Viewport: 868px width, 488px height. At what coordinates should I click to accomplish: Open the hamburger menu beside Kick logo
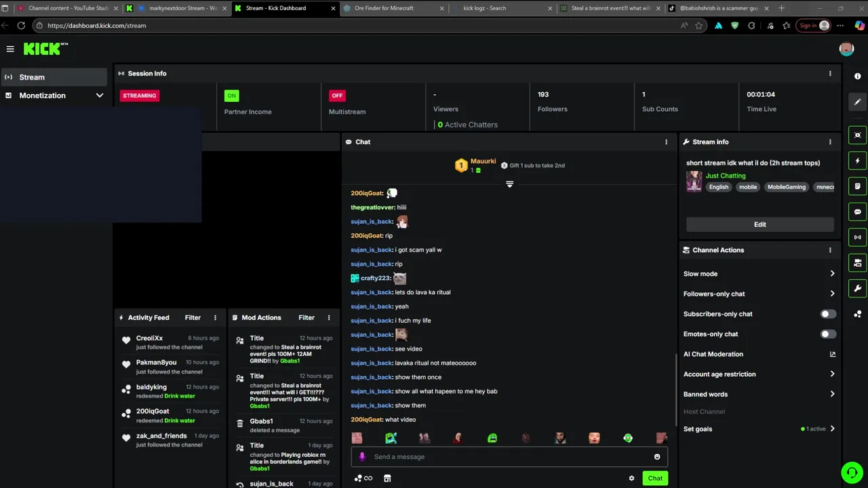click(10, 49)
